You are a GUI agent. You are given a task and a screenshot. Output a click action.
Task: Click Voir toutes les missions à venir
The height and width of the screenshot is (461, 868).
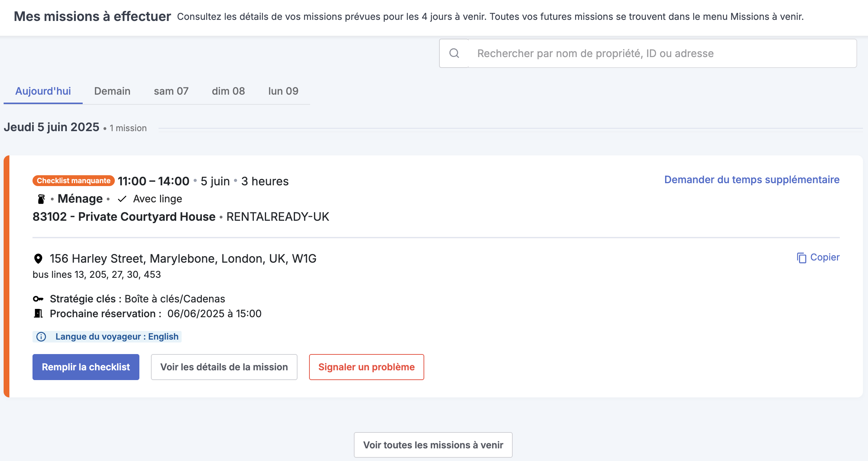click(x=433, y=445)
